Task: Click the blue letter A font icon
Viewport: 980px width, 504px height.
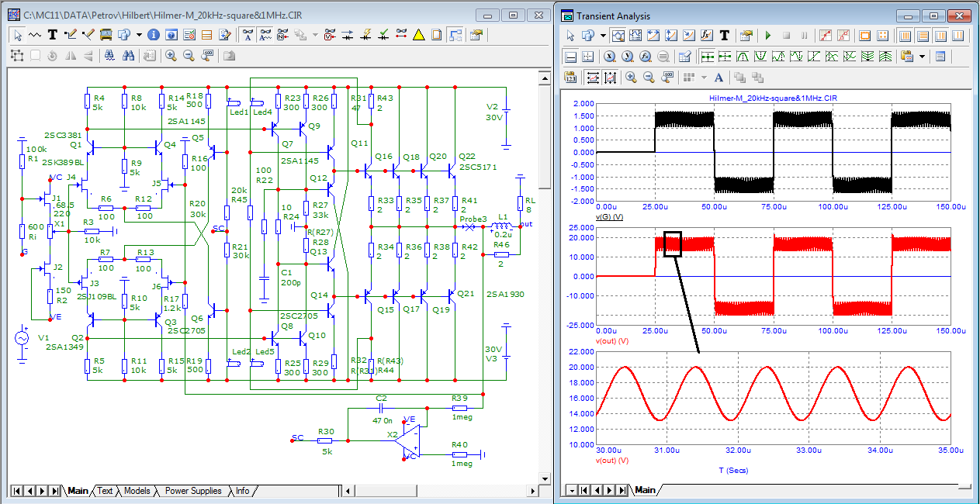Action: pyautogui.click(x=719, y=78)
